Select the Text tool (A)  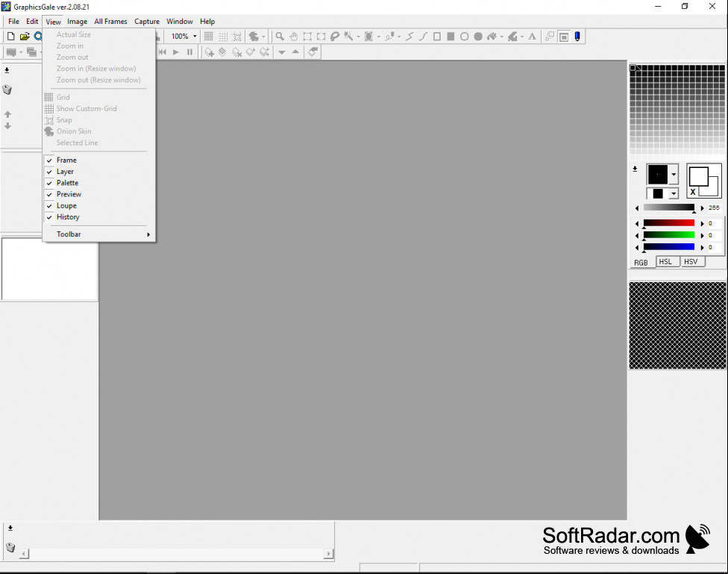point(532,37)
